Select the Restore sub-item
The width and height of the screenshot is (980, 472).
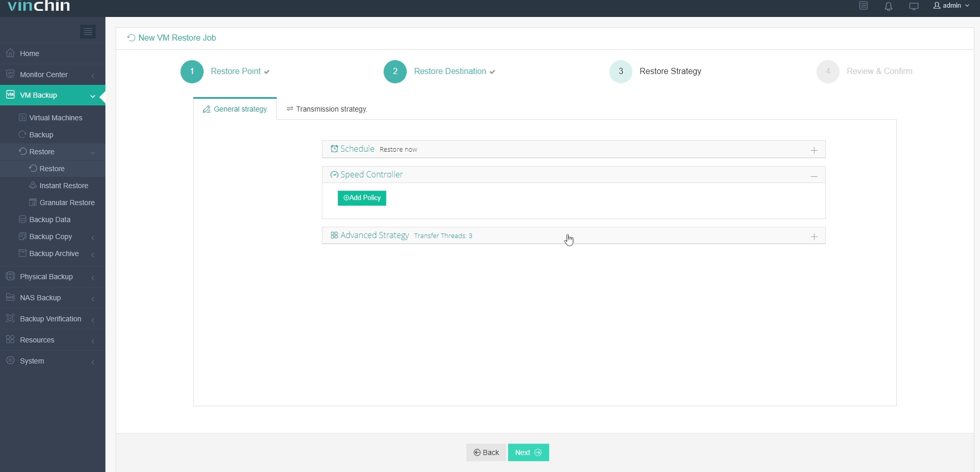tap(52, 169)
